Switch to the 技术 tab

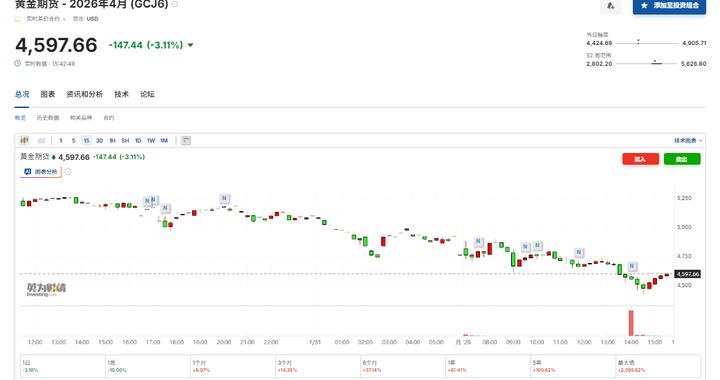pos(121,94)
